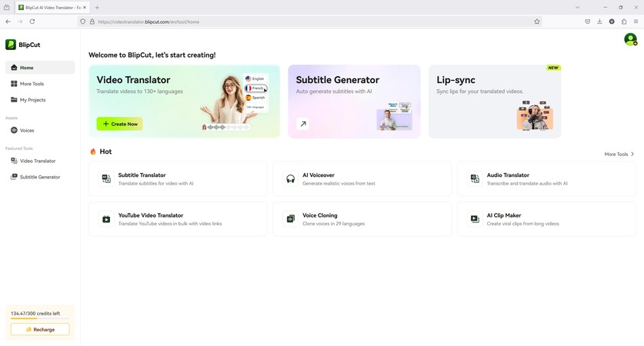Click the credits progress bar
644x346 pixels.
tap(40, 318)
